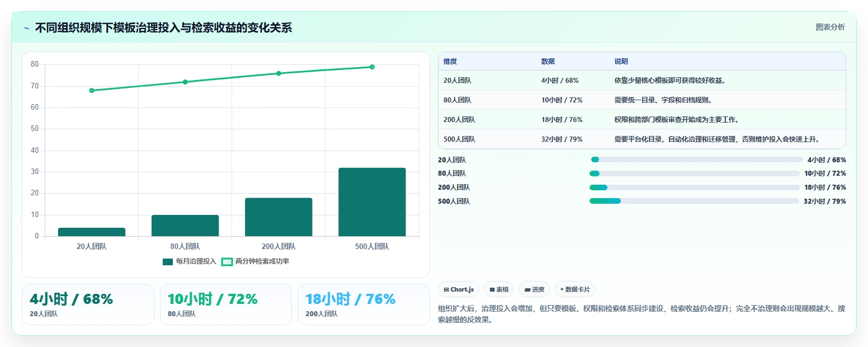Select the 表格 tag chip
Viewport: 868px width, 347px height.
499,289
